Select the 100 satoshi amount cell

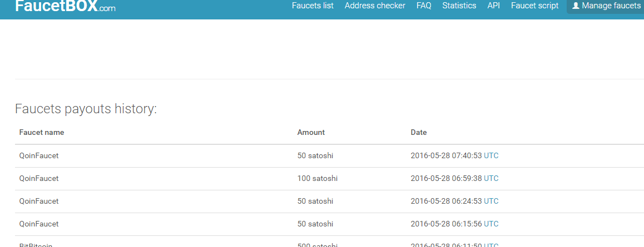(318, 179)
